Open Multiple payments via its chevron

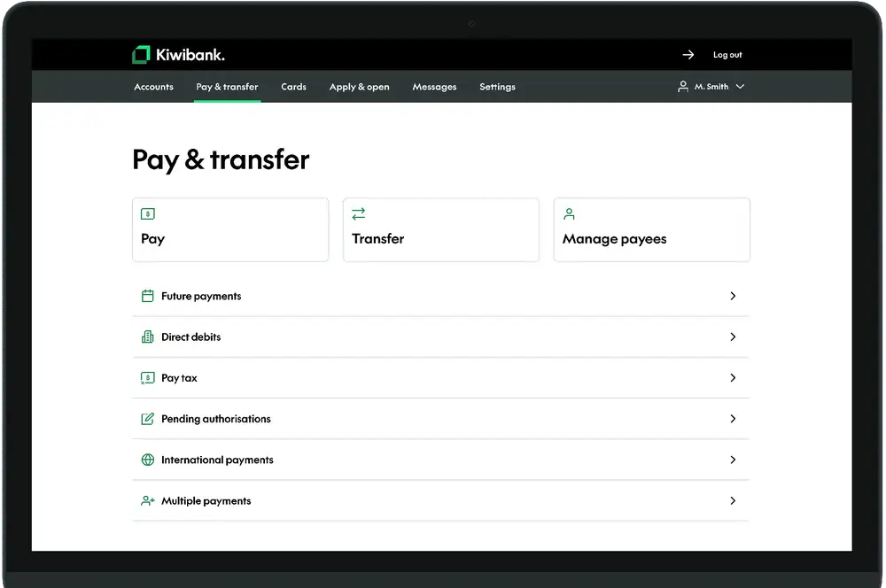733,501
